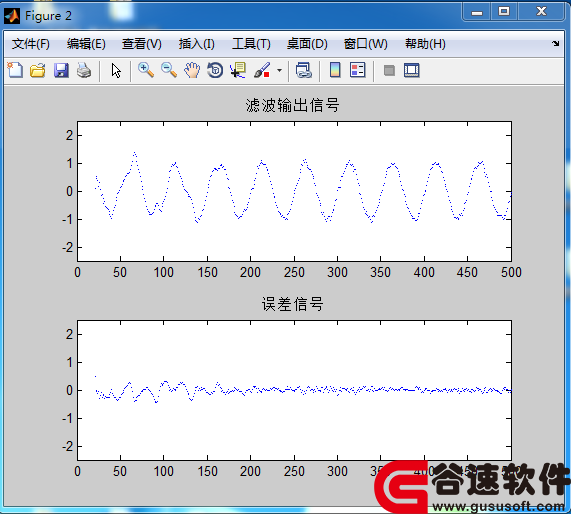This screenshot has height=514, width=571.
Task: Enable the Rotate 3D tool
Action: 215,70
